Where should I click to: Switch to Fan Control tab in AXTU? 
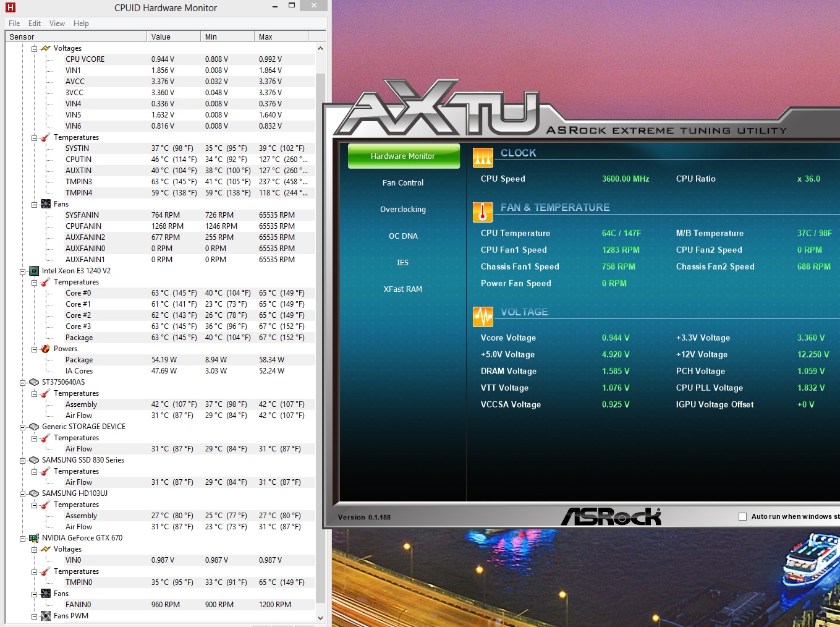click(403, 183)
